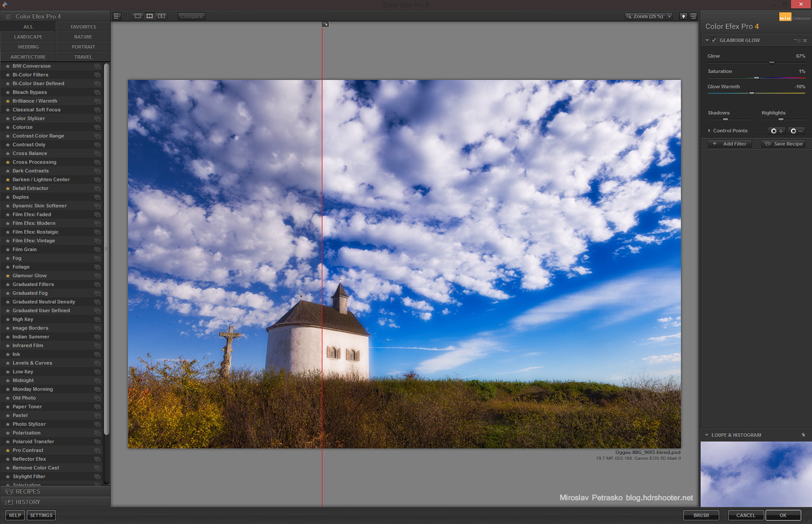Select side-by-side preview mode
Viewport: 812px width, 524px height.
(x=161, y=16)
